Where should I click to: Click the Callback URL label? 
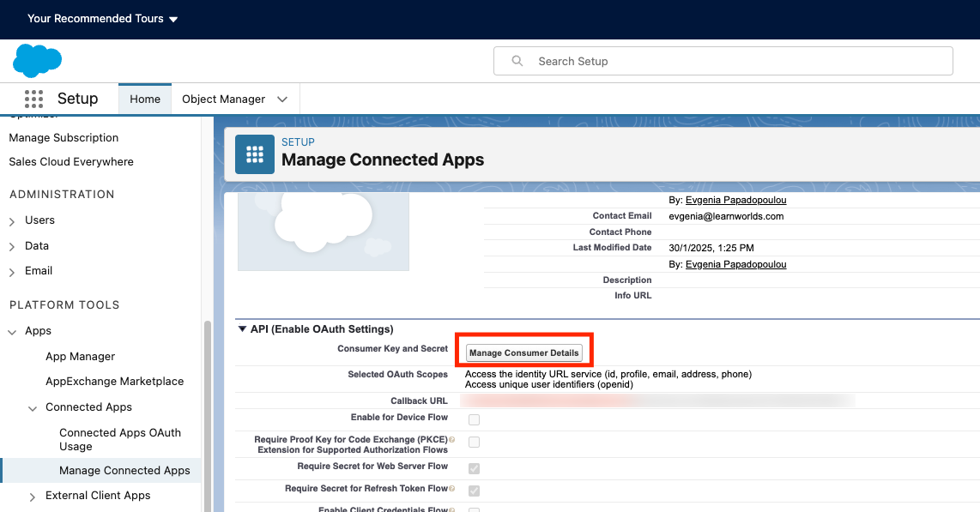pos(420,401)
